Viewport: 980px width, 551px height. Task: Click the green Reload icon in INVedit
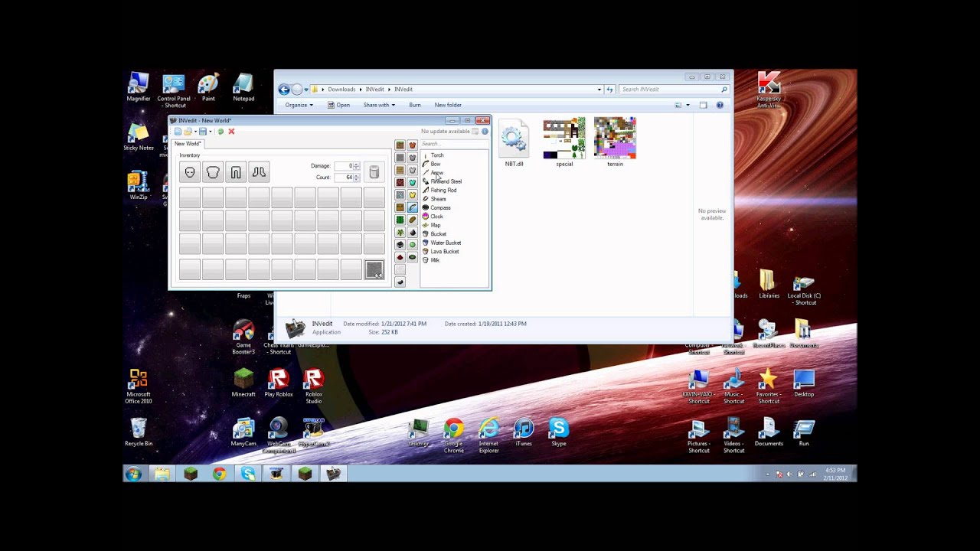click(220, 132)
